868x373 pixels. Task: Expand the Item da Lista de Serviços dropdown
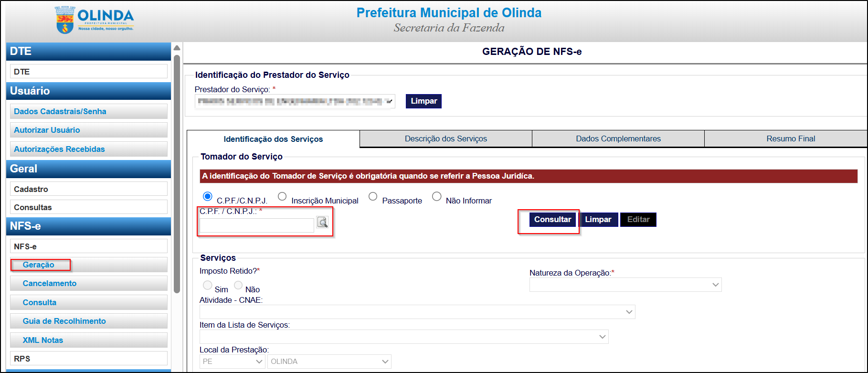point(403,337)
